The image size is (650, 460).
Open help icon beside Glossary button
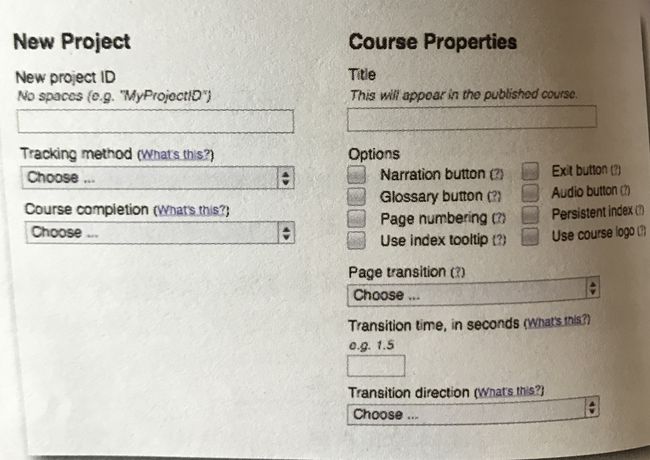coord(494,196)
